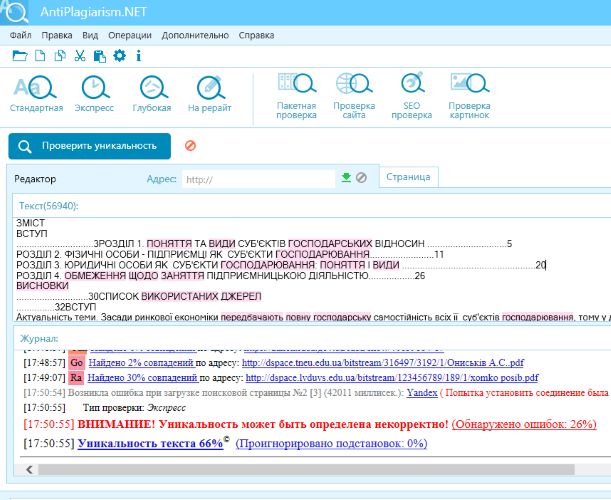611x500 pixels.
Task: Choose the Глубокая check mode
Action: tap(152, 94)
